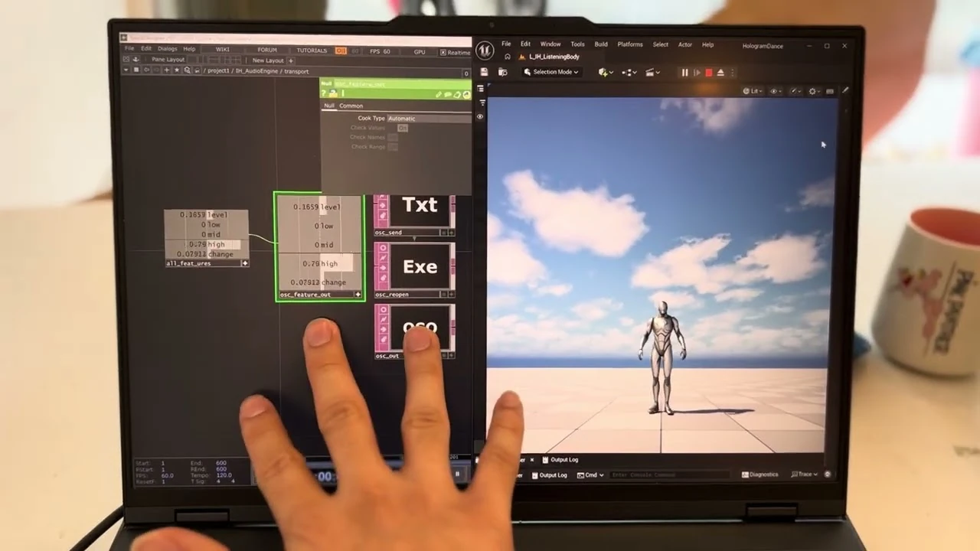Select the L_IH_ListeningBody level tab

click(x=550, y=57)
